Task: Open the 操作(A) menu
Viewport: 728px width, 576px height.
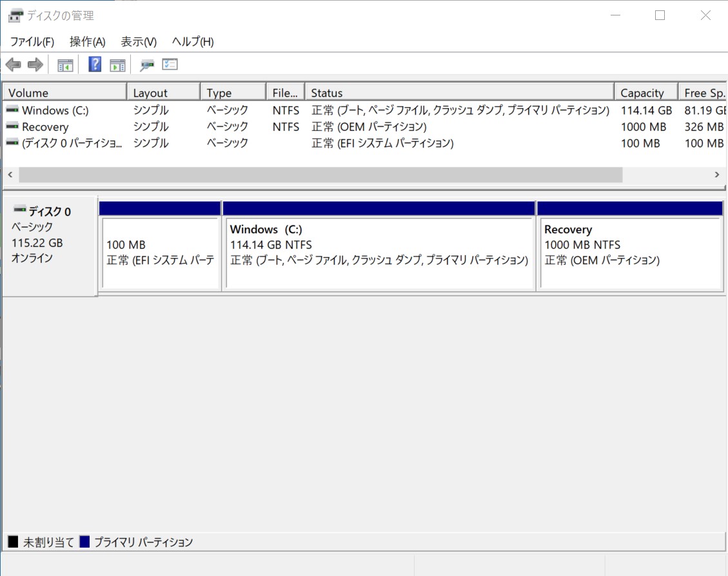Action: (x=87, y=42)
